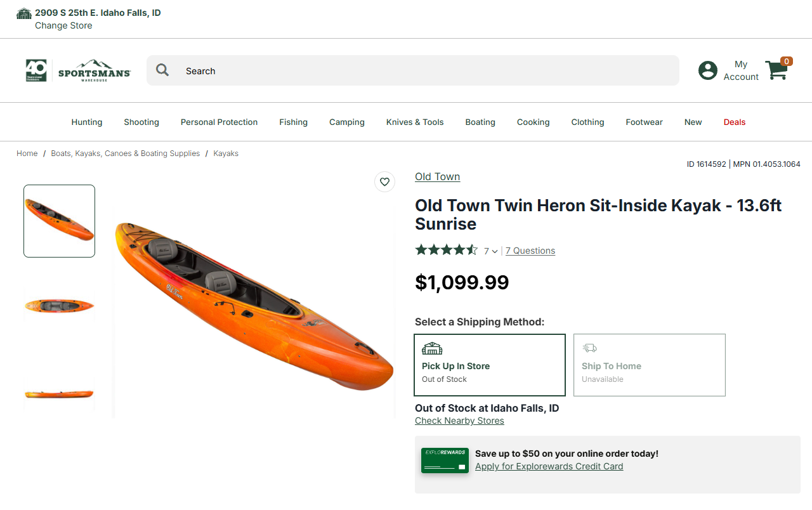812x510 pixels.
Task: Click Check Nearby Stores link
Action: (x=459, y=421)
